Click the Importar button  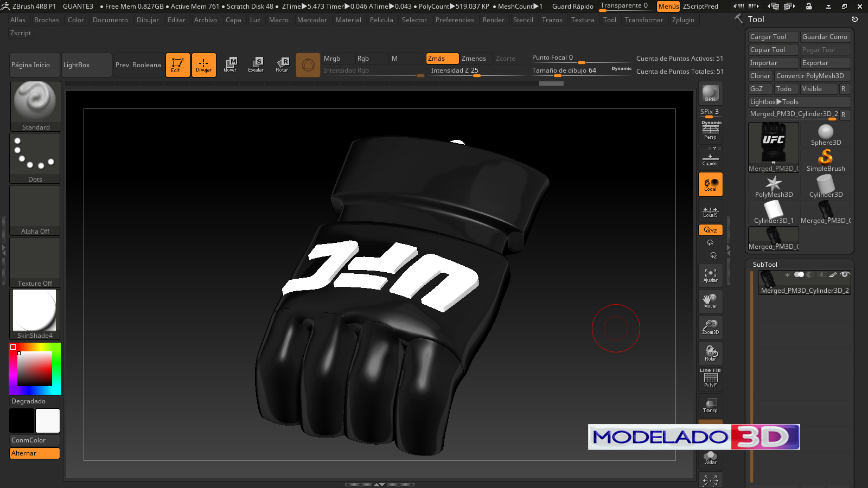[x=774, y=63]
